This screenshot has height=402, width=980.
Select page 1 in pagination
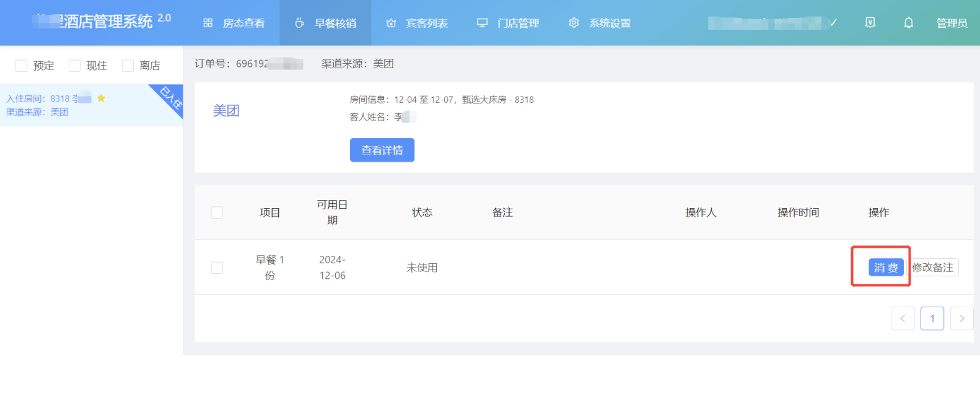pyautogui.click(x=932, y=318)
